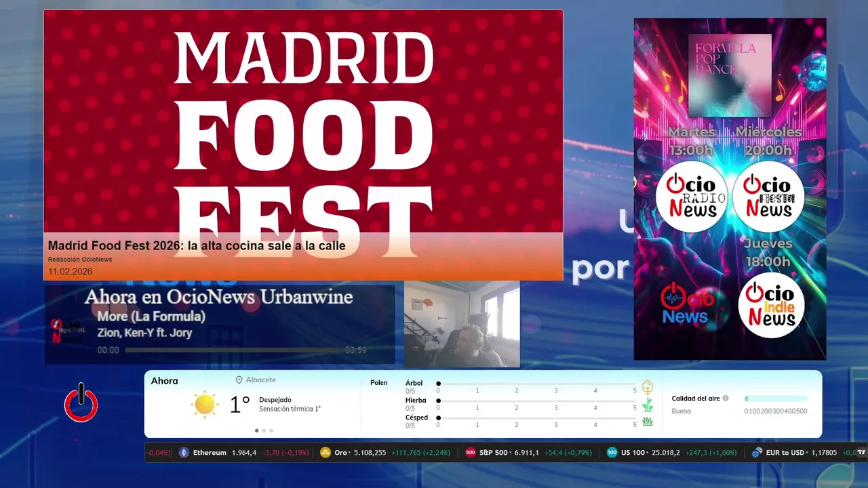Click the Césped pollen level slider

click(536, 418)
